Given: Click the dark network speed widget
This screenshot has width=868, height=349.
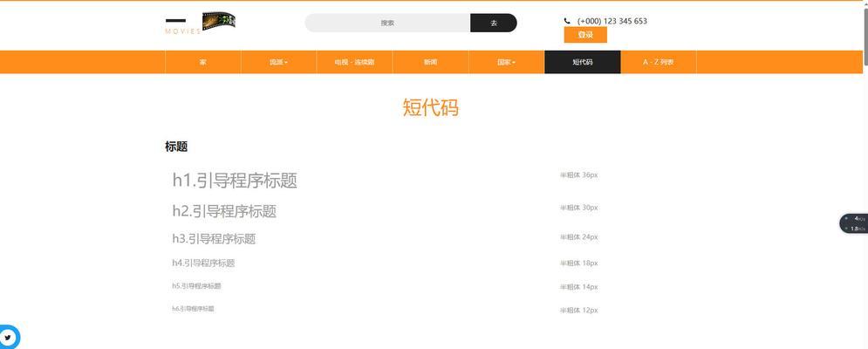Looking at the screenshot, I should [x=854, y=223].
